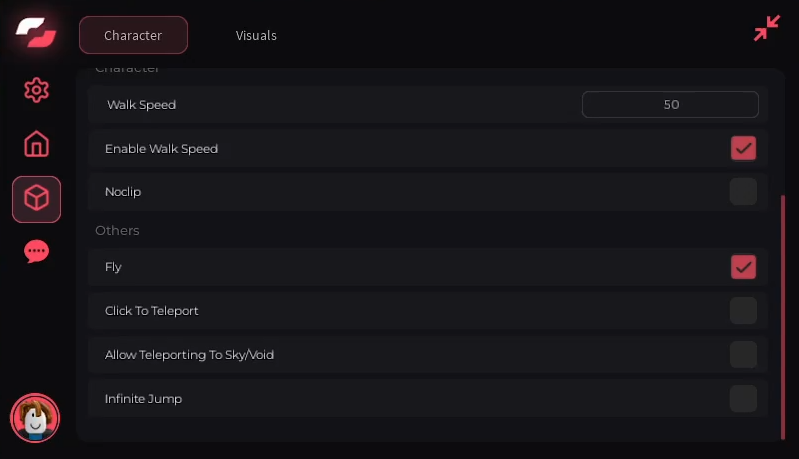Open the settings gear icon

[36, 90]
